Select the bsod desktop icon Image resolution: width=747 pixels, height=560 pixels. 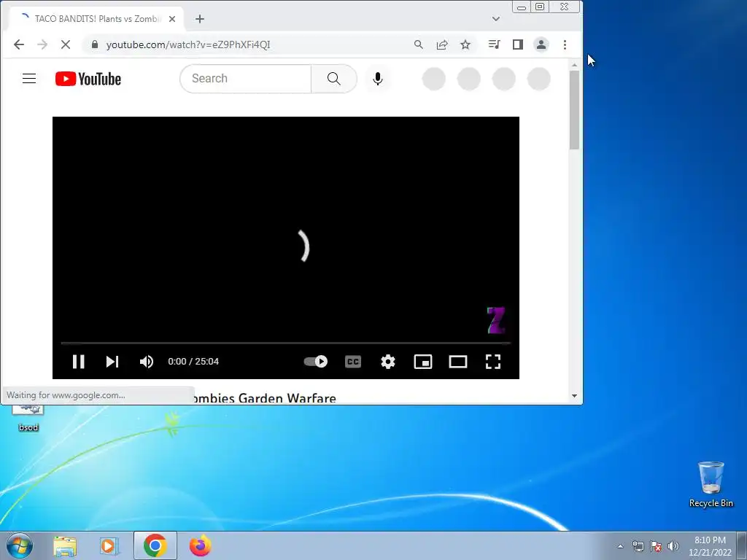(x=28, y=418)
